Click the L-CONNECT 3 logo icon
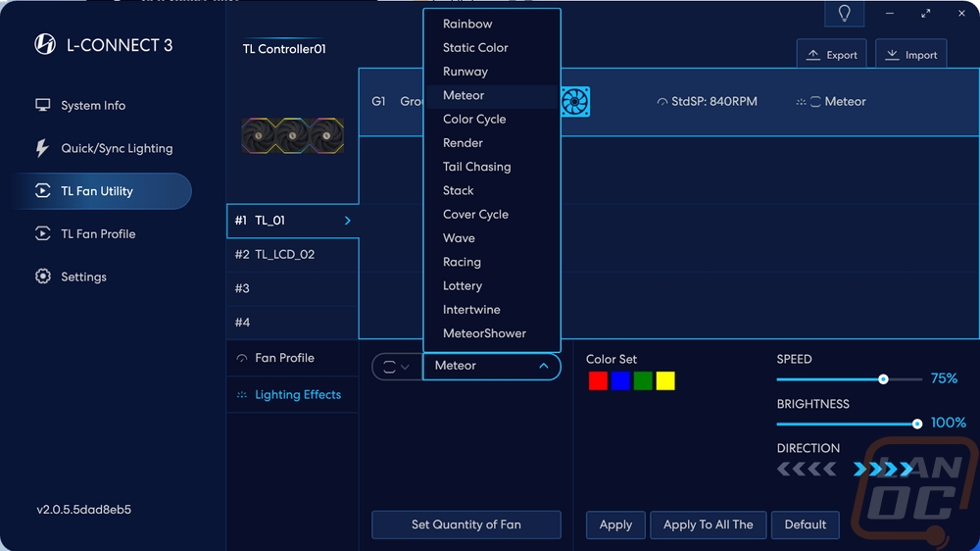Screen dimensions: 980x551 (x=45, y=44)
